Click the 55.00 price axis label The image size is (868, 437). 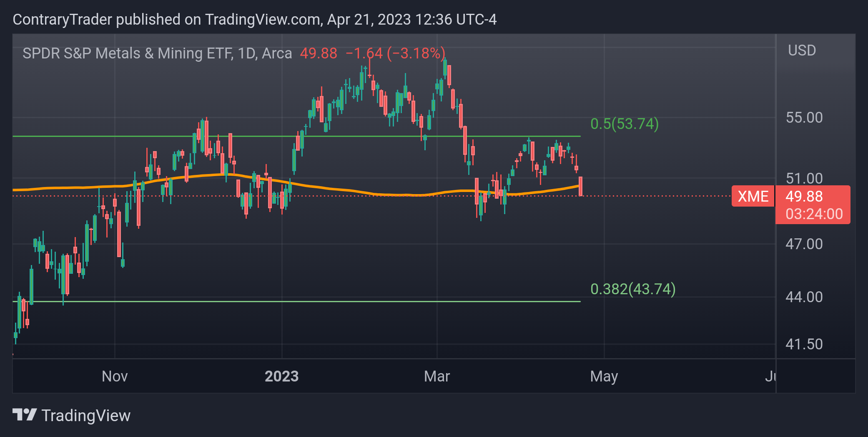coord(804,118)
